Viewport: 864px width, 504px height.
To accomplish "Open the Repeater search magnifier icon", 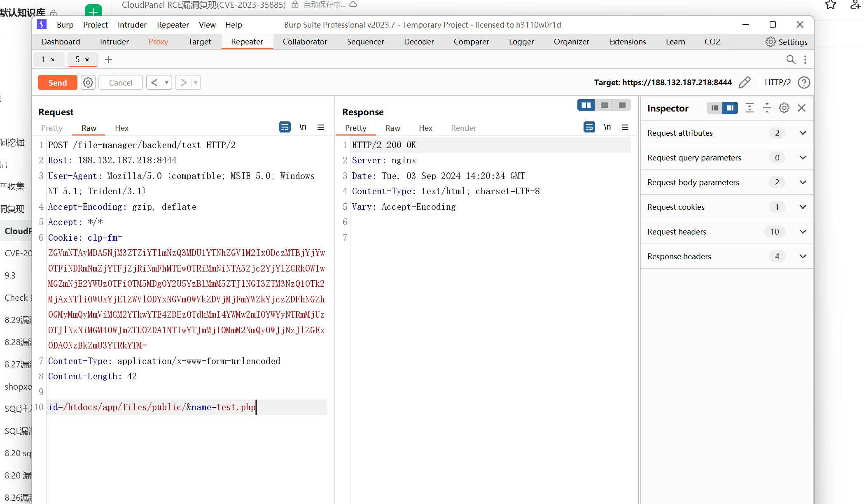I will pos(790,60).
